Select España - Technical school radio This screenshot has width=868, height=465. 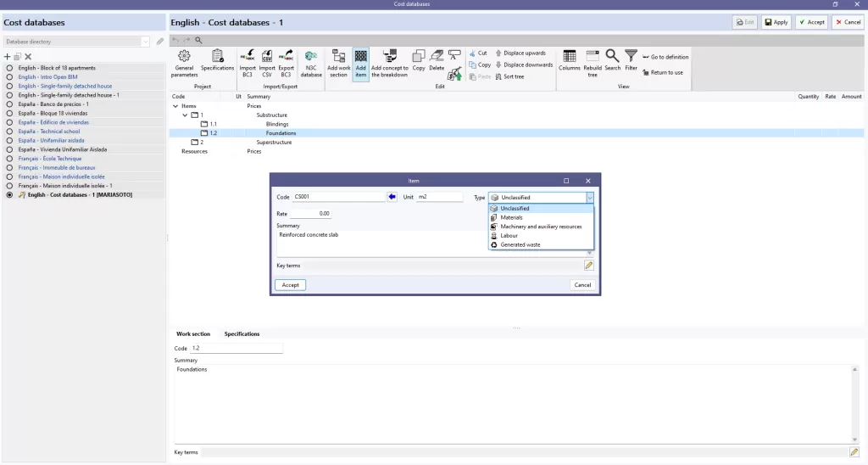[x=9, y=132]
